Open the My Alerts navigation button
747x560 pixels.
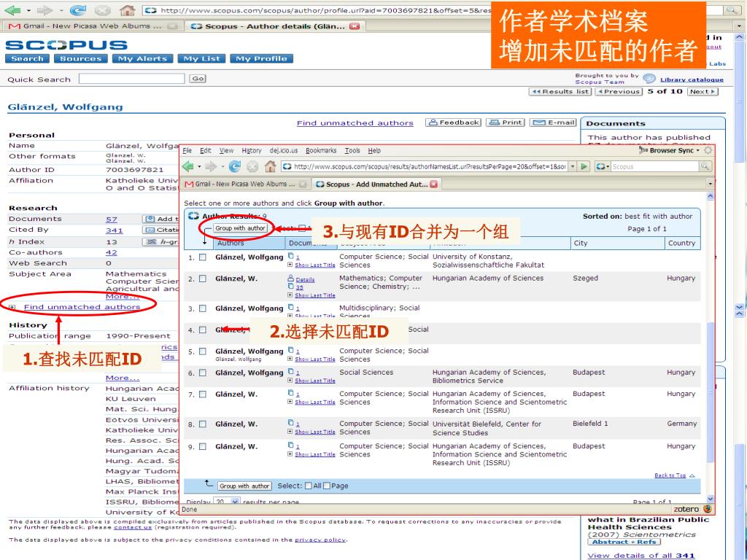[x=142, y=58]
